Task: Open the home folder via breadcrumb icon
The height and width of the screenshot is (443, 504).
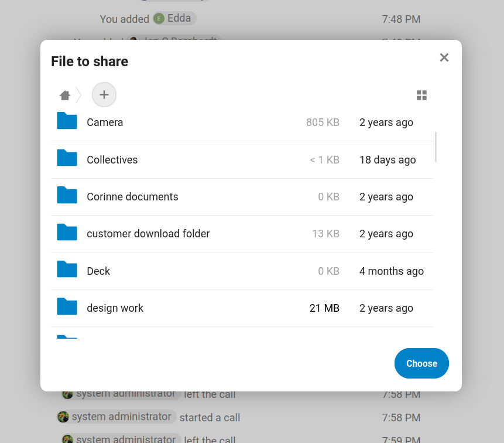Action: coord(64,94)
